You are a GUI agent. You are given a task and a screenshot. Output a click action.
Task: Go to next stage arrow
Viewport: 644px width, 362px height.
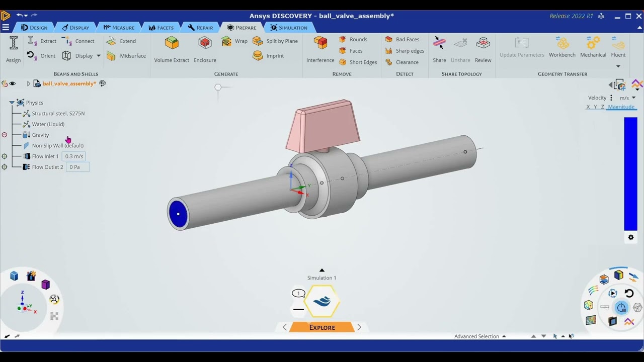click(x=359, y=327)
